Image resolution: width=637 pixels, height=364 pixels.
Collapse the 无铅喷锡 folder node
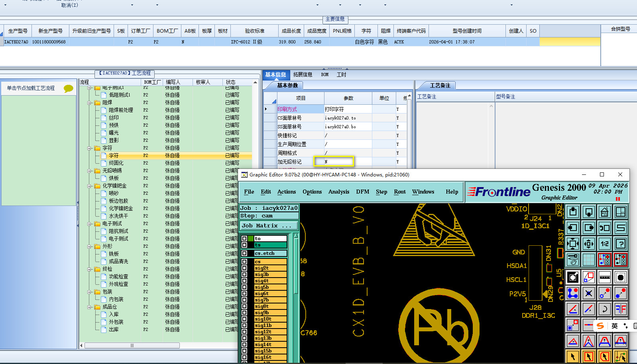tap(90, 170)
